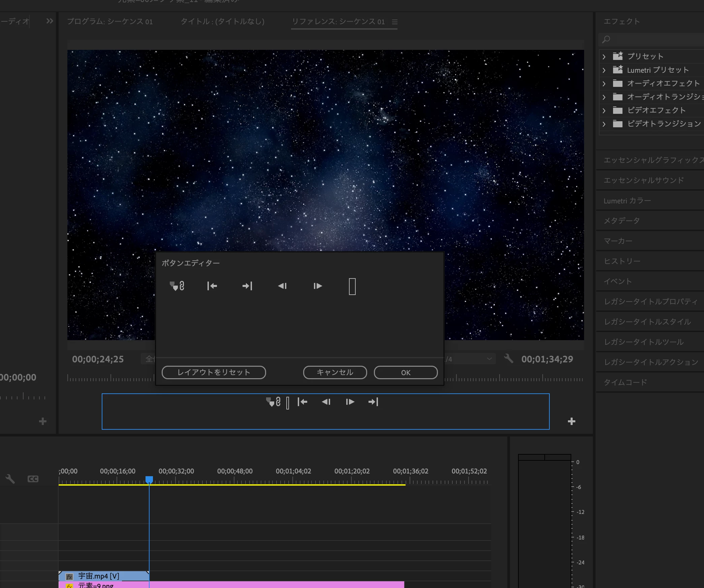The image size is (704, 588).
Task: Toggle gang to program monitor in transport bar
Action: [273, 402]
